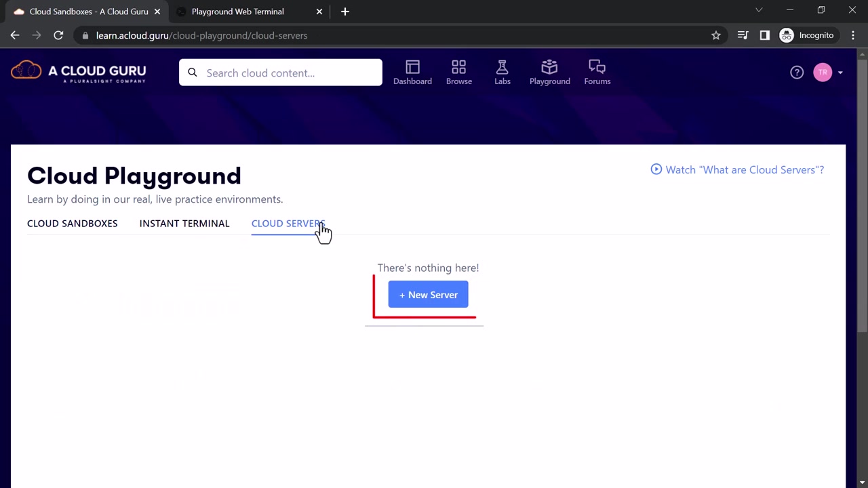
Task: Select the Instant Terminal tab
Action: [184, 224]
